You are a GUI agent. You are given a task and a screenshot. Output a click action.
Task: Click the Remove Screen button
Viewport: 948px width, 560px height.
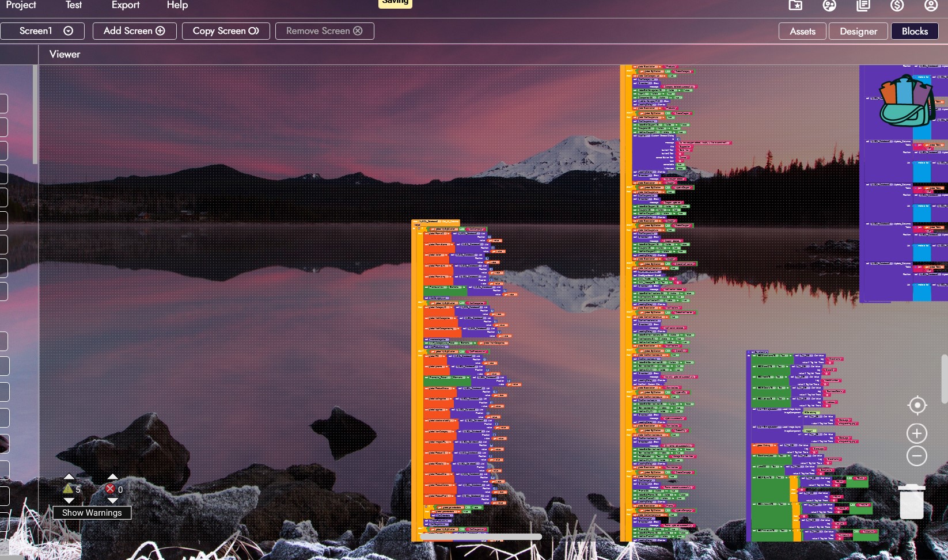coord(325,31)
